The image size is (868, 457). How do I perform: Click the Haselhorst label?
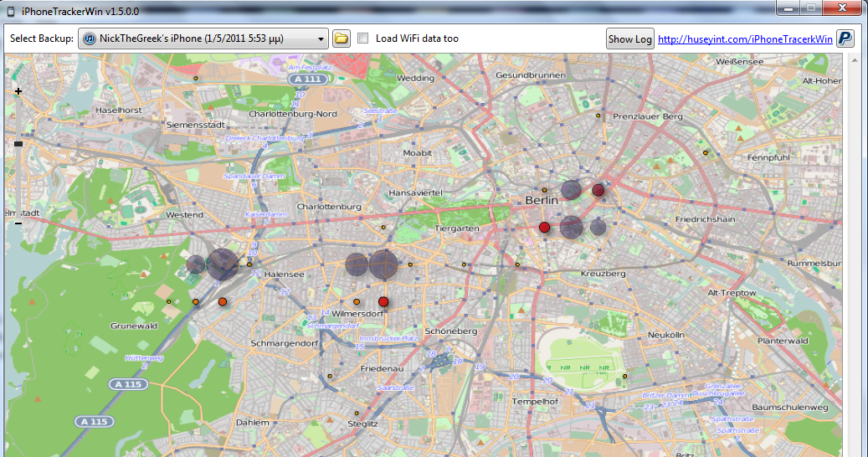pos(119,110)
